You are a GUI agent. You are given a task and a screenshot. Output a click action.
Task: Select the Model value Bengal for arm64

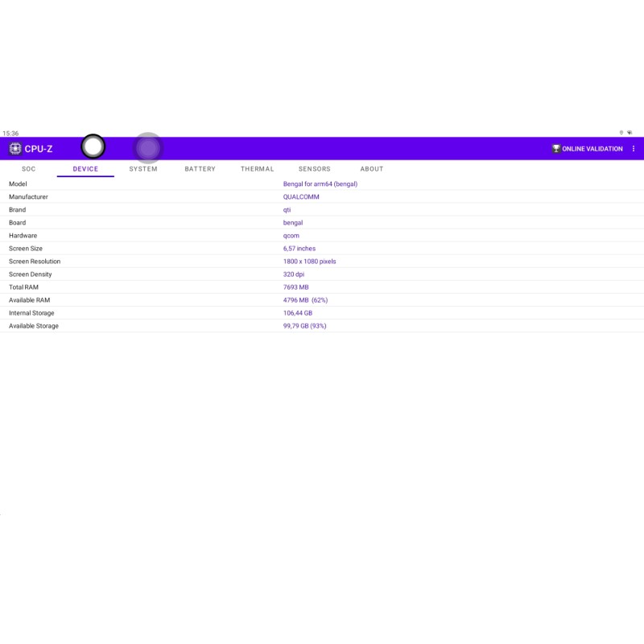coord(320,184)
